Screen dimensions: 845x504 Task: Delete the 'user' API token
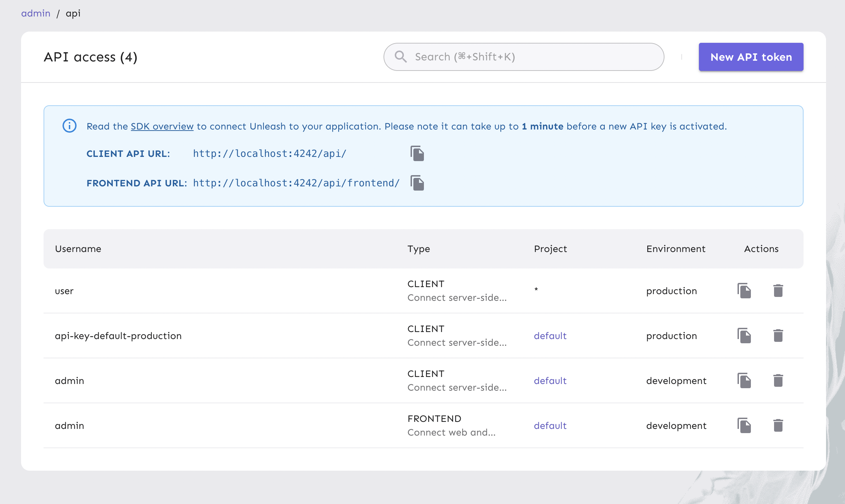point(778,291)
